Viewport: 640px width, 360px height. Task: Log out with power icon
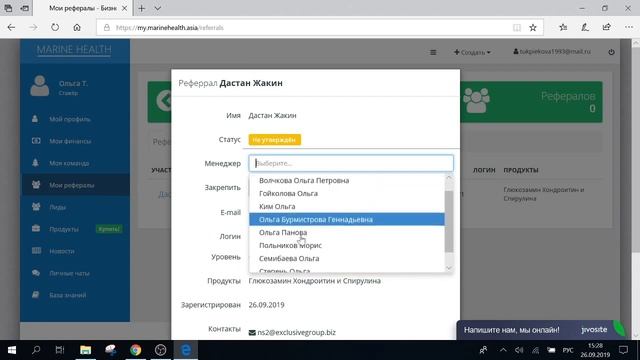coord(611,52)
